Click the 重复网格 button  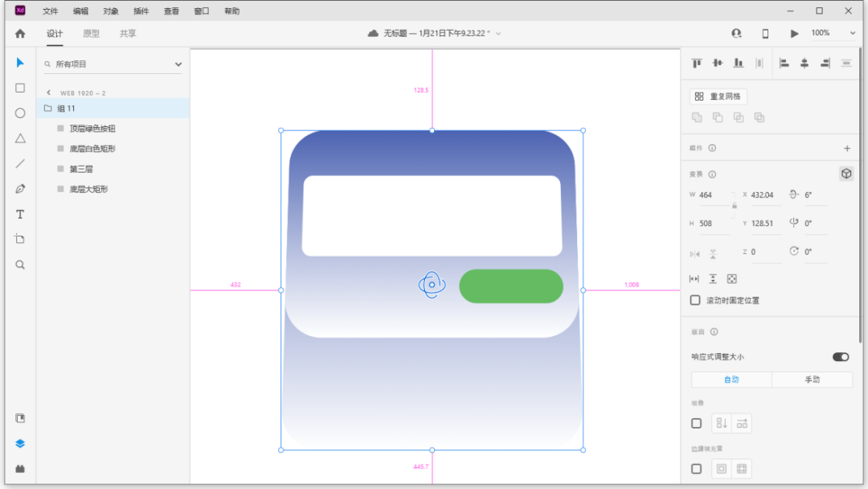[x=718, y=97]
